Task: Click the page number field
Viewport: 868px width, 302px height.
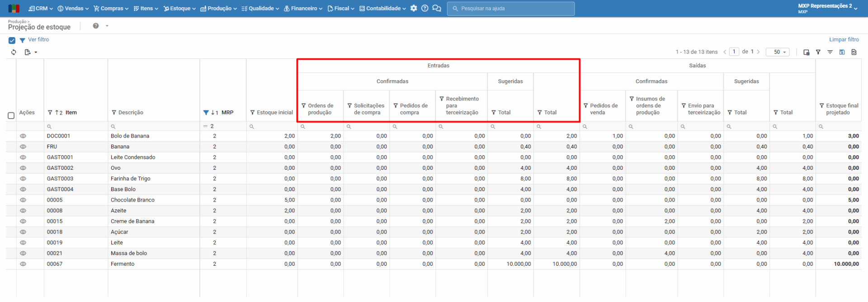Action: (x=735, y=52)
